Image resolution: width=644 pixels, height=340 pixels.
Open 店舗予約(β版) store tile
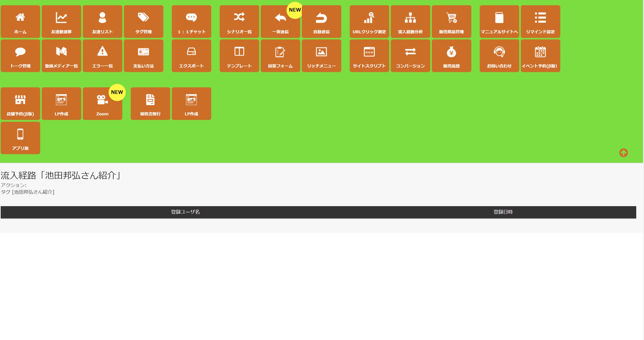click(20, 104)
